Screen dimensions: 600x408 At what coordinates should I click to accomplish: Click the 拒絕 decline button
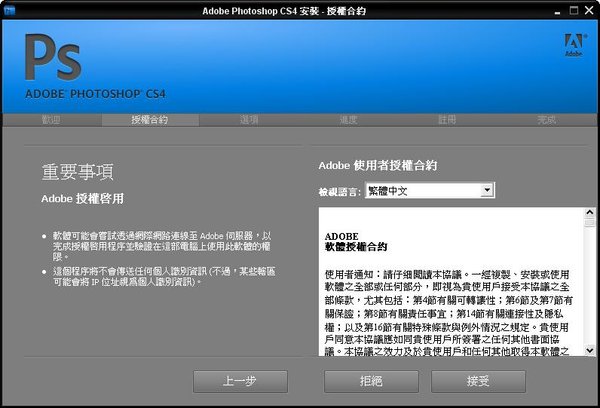(x=371, y=381)
